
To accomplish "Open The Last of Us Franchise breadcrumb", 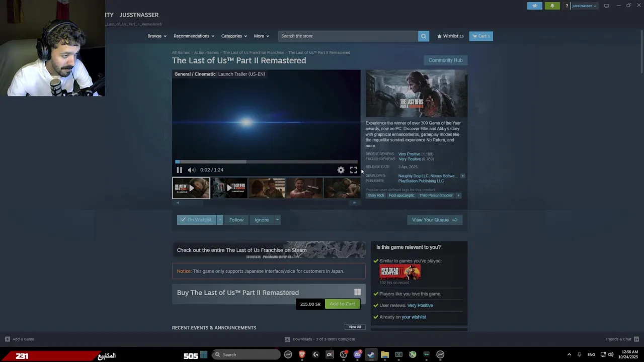I will point(253,52).
